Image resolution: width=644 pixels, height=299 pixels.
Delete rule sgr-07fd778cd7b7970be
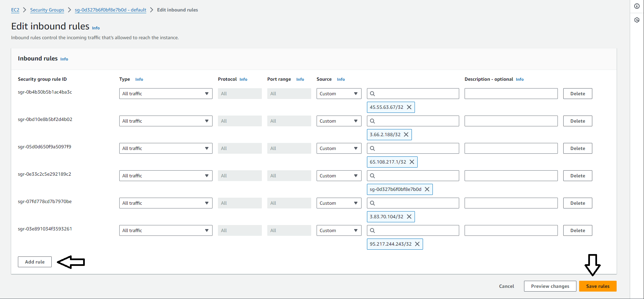[578, 203]
